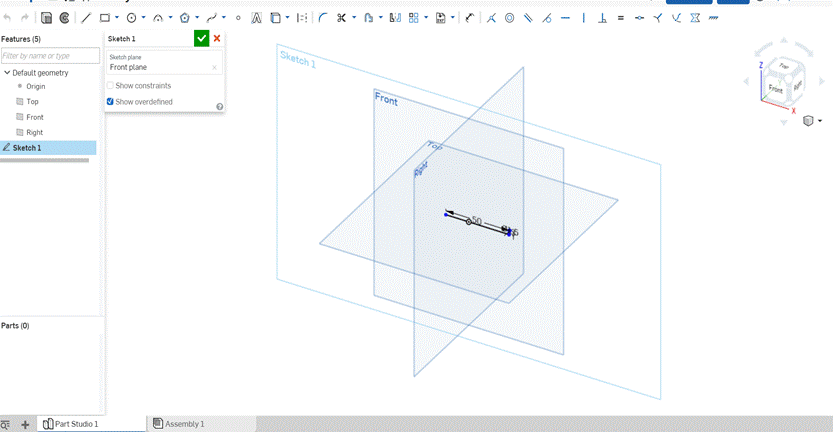
Task: Open the arc tool dropdown arrow
Action: 170,18
